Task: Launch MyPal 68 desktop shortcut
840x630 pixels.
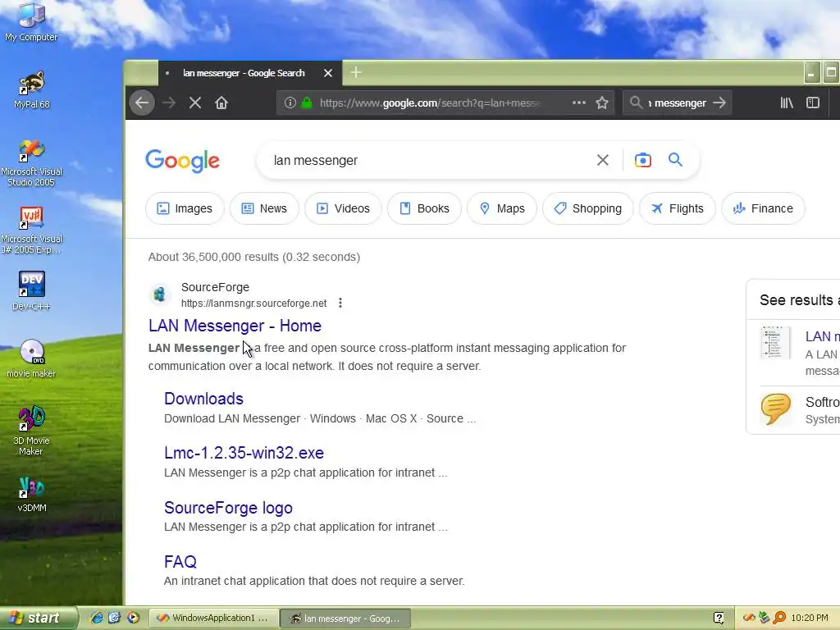Action: pyautogui.click(x=32, y=89)
